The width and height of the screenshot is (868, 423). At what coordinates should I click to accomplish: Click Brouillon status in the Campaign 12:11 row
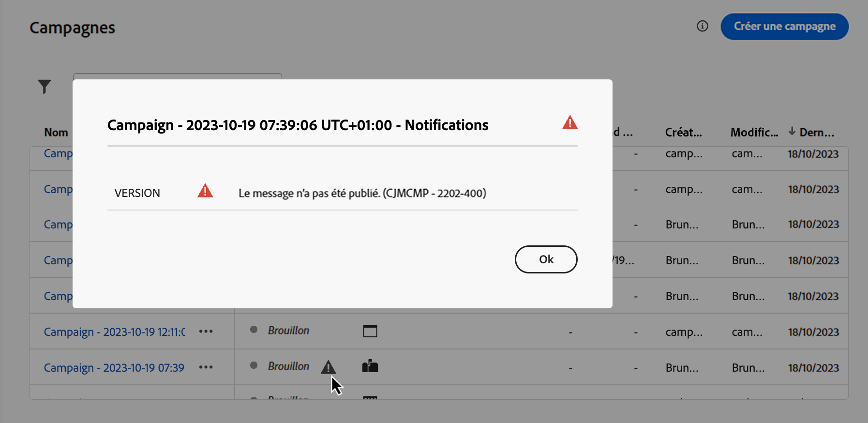pos(288,331)
